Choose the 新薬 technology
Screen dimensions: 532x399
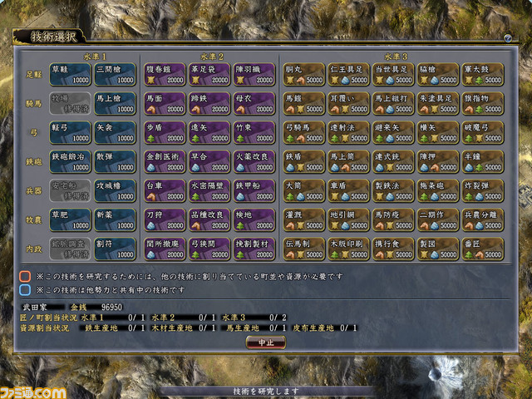[x=115, y=220]
